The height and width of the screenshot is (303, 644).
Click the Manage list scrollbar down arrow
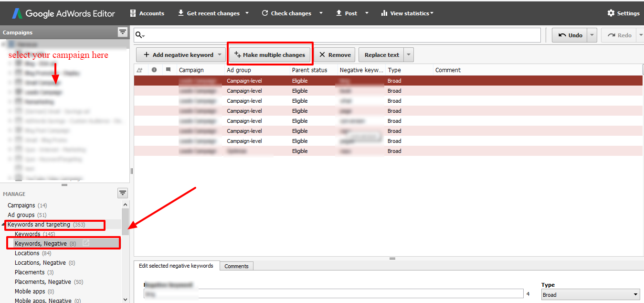[126, 300]
